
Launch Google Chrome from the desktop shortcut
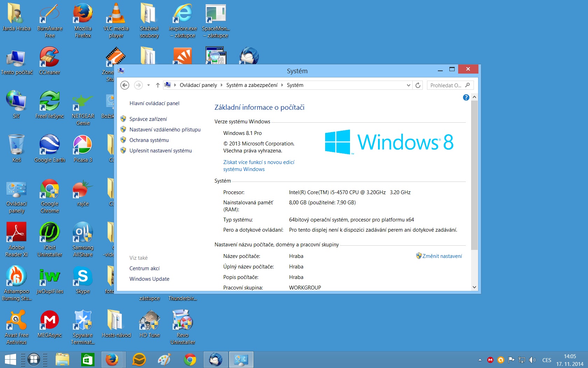tap(50, 197)
